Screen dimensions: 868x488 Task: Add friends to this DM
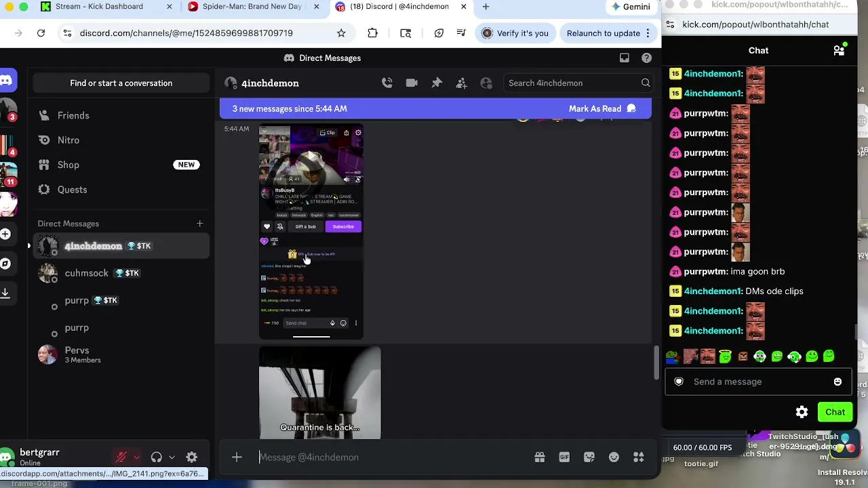click(x=461, y=83)
